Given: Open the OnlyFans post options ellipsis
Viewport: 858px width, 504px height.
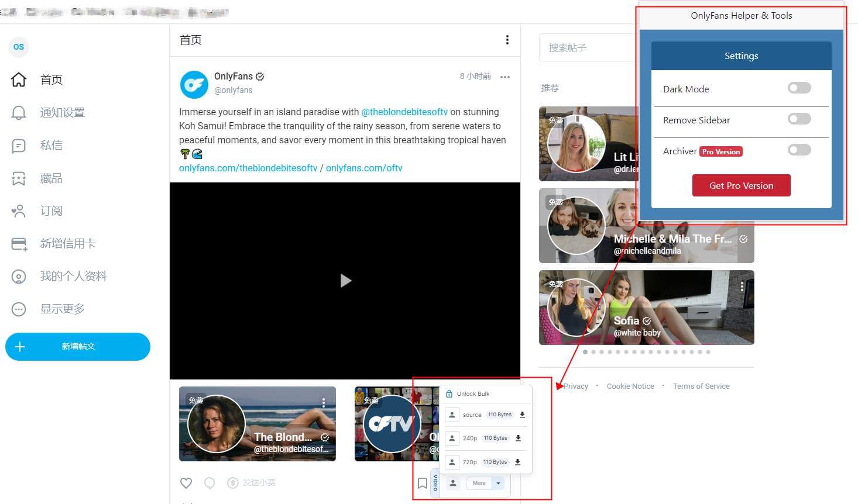Looking at the screenshot, I should (505, 77).
